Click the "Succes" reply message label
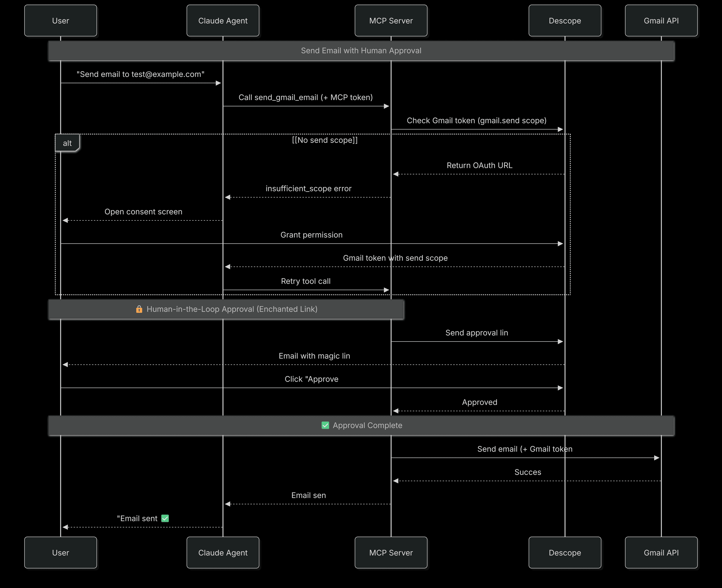 528,472
